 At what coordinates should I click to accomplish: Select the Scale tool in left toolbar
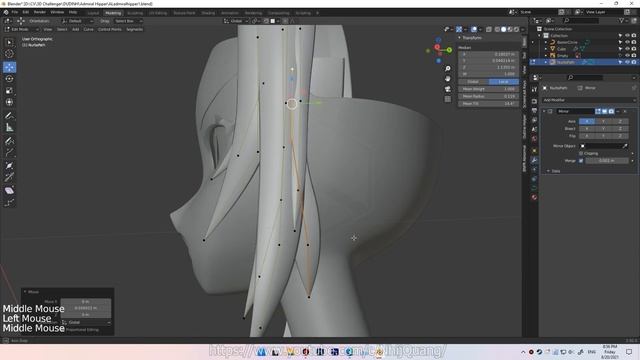click(9, 90)
